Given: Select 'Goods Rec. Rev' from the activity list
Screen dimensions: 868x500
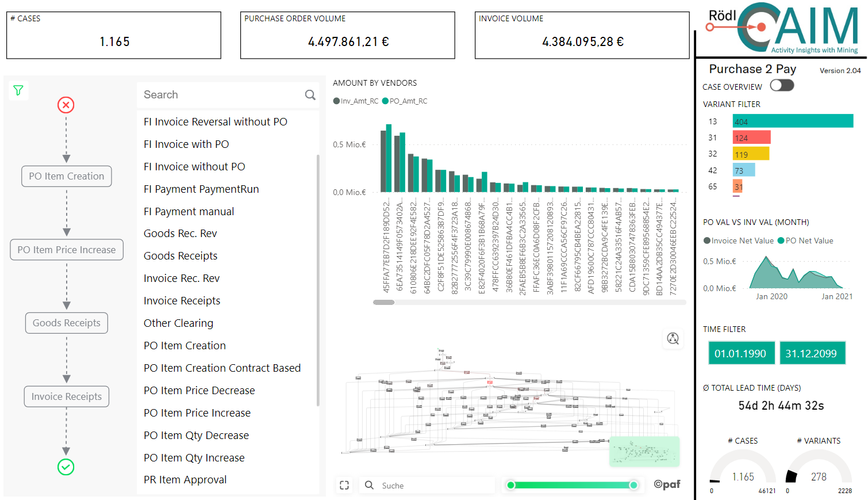Looking at the screenshot, I should pyautogui.click(x=180, y=233).
